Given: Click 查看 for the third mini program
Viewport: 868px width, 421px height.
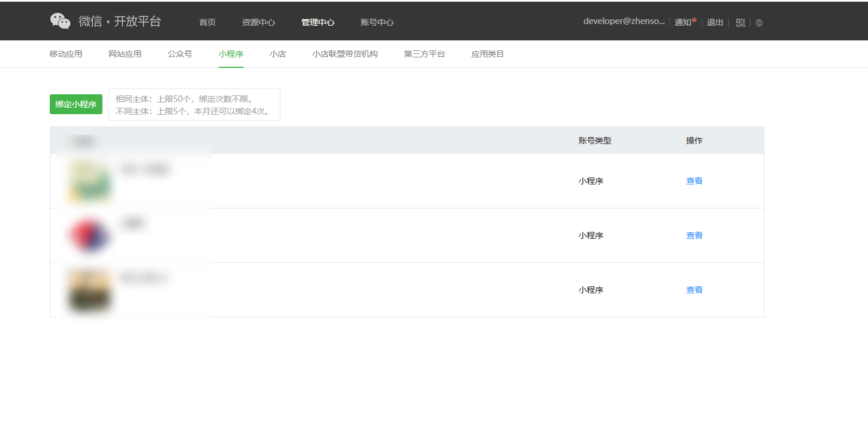Looking at the screenshot, I should 694,290.
